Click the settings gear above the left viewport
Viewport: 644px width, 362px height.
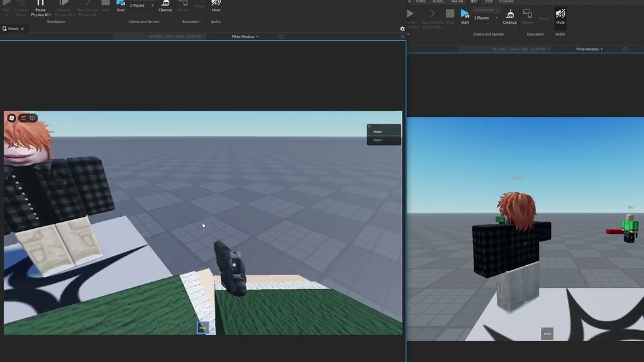[401, 29]
